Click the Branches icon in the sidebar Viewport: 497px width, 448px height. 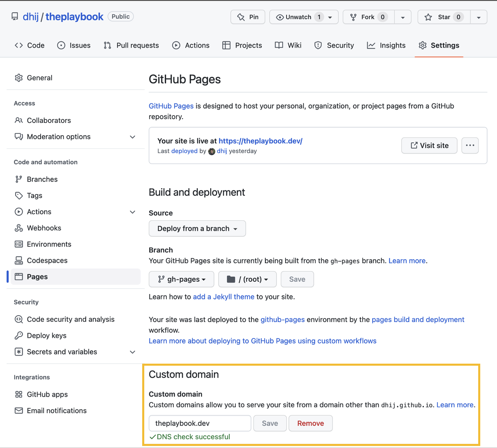point(19,179)
